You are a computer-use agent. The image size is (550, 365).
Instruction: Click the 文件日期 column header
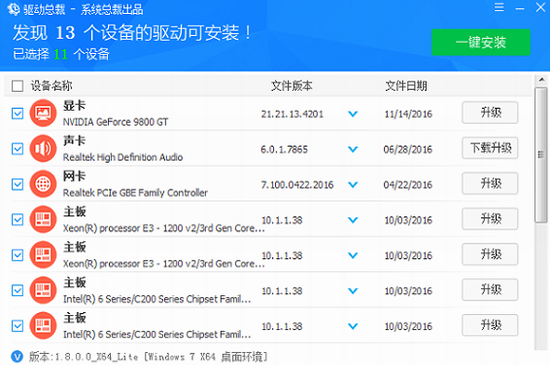click(x=406, y=86)
